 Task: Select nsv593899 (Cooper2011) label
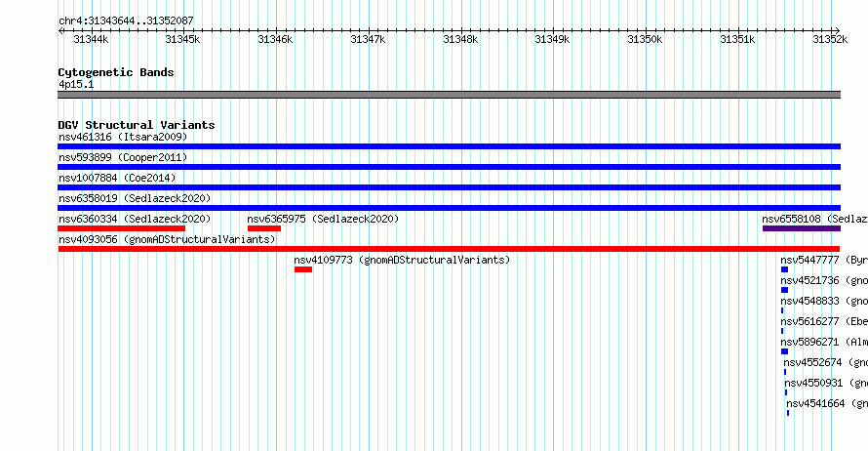pyautogui.click(x=123, y=157)
